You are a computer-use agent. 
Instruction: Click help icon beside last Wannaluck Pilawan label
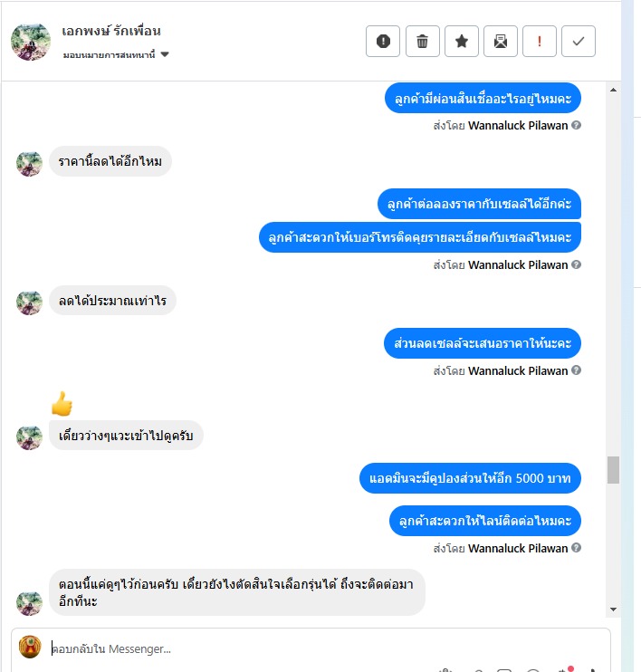577,548
